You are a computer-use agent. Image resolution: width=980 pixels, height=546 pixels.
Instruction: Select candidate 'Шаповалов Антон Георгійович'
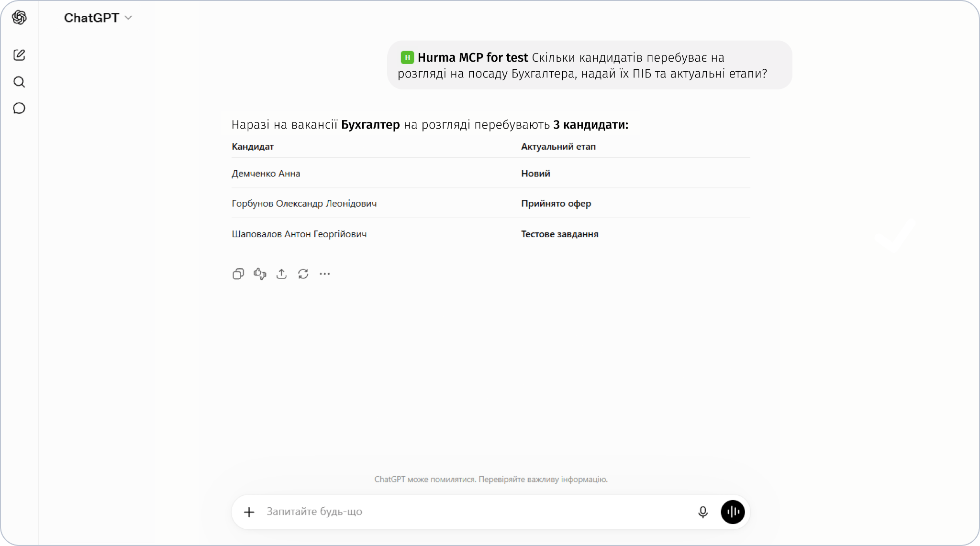pos(299,234)
